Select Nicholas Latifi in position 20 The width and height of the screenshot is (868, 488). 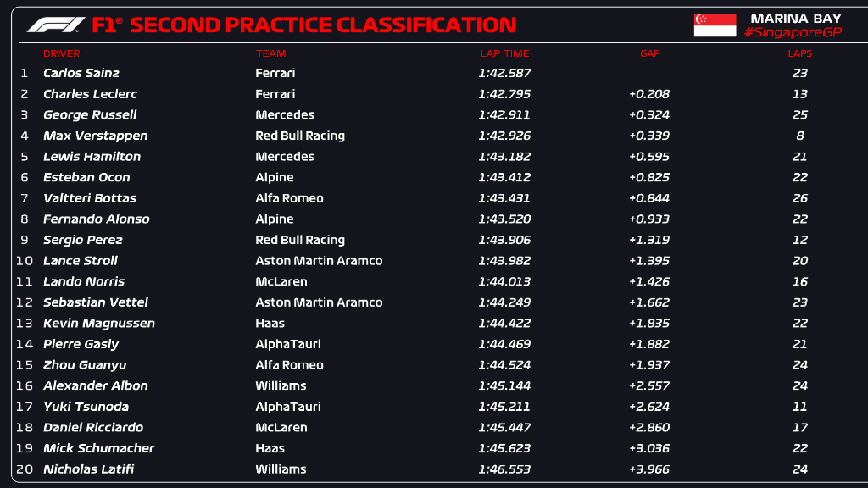point(89,469)
